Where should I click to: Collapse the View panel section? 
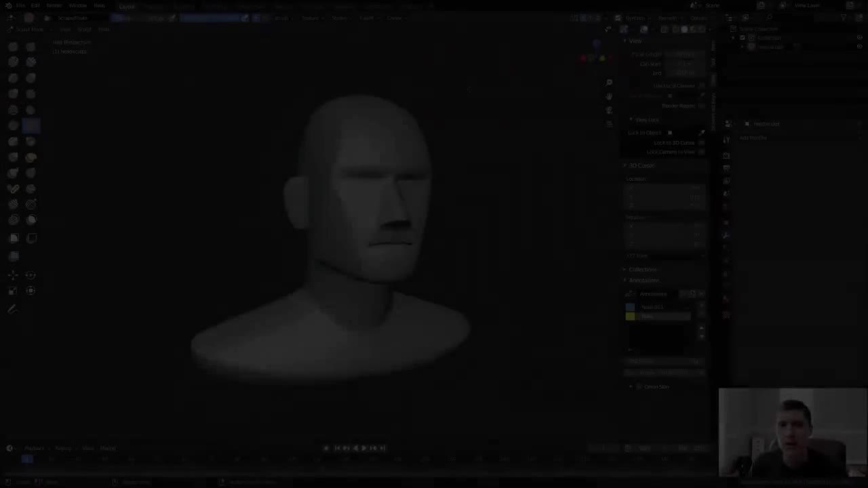coord(625,41)
